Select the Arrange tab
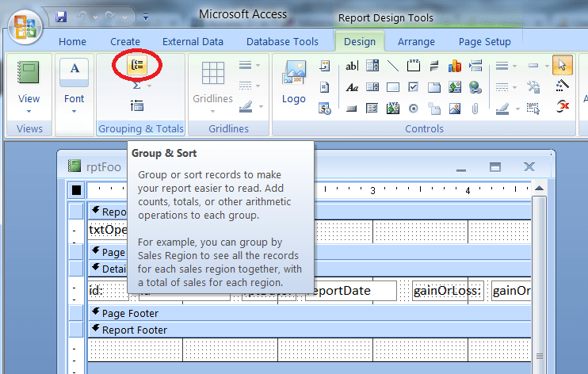588x374 pixels. (416, 42)
